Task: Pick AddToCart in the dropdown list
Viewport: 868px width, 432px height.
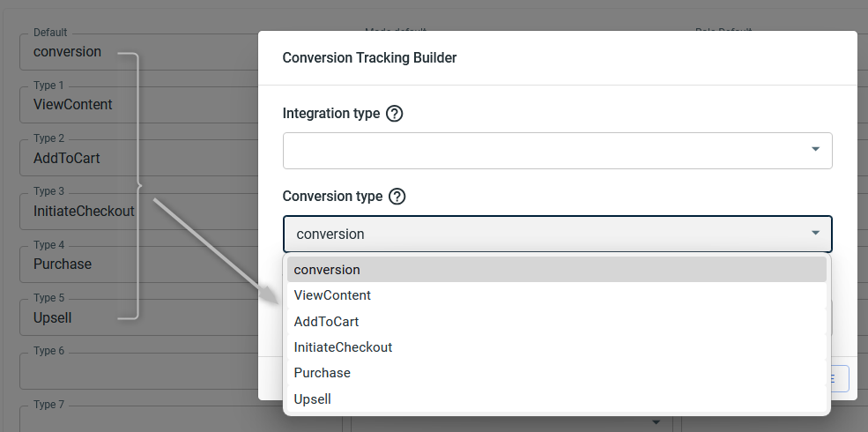Action: [556, 321]
